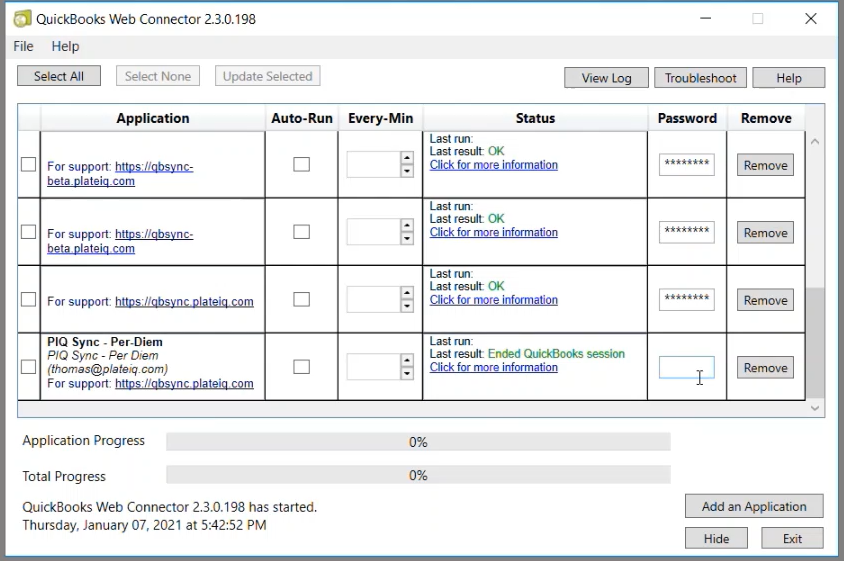
Task: Click the Remove column header
Action: (x=766, y=118)
